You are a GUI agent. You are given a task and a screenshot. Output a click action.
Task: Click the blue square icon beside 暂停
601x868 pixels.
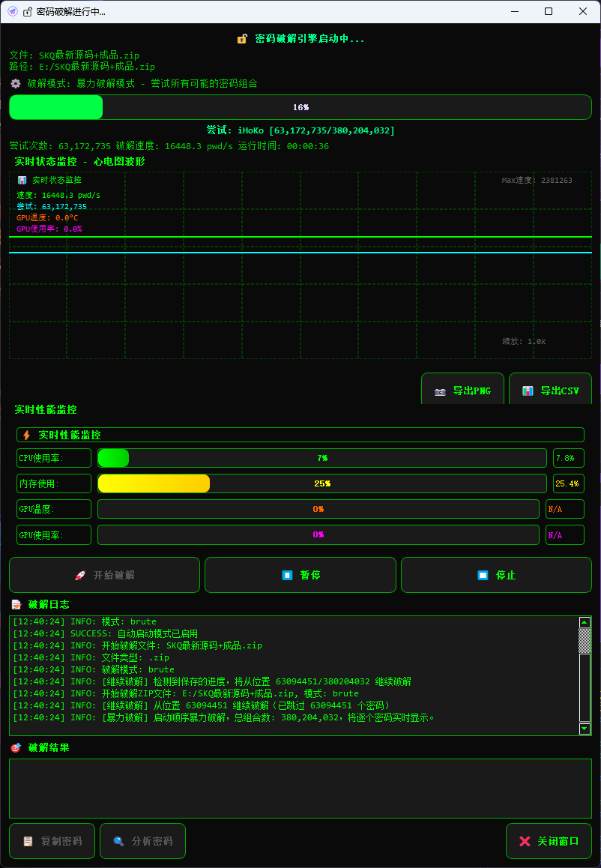(x=287, y=576)
